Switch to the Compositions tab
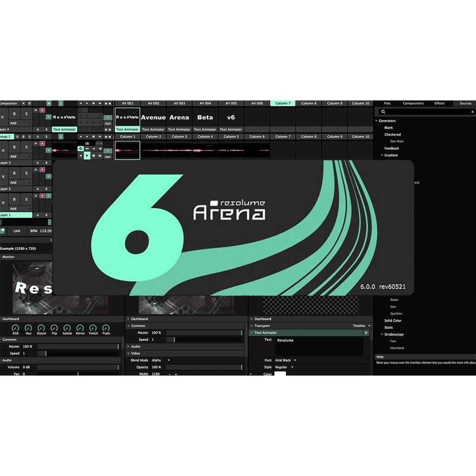The height and width of the screenshot is (476, 476). tap(413, 103)
